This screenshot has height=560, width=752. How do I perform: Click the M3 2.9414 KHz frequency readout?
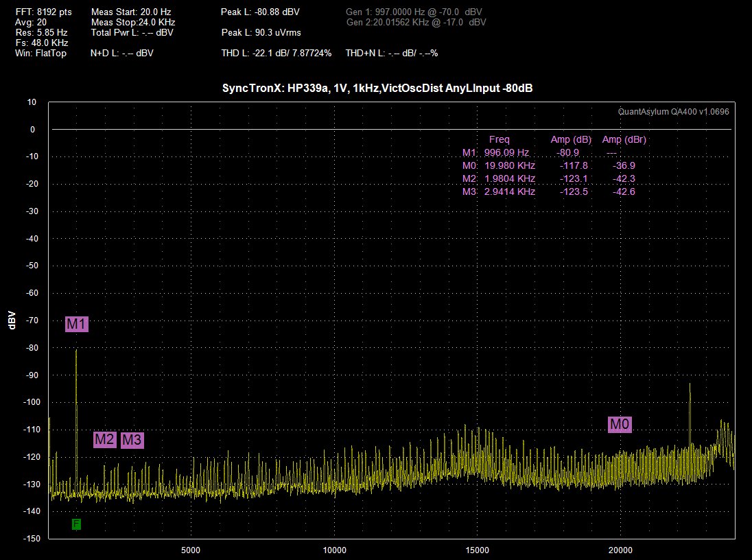pyautogui.click(x=510, y=191)
